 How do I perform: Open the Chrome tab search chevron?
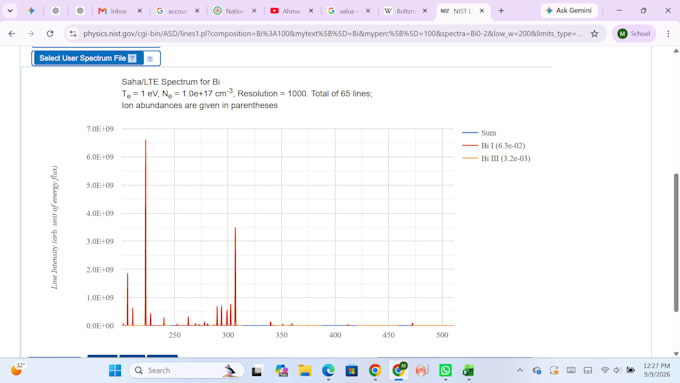click(x=10, y=11)
